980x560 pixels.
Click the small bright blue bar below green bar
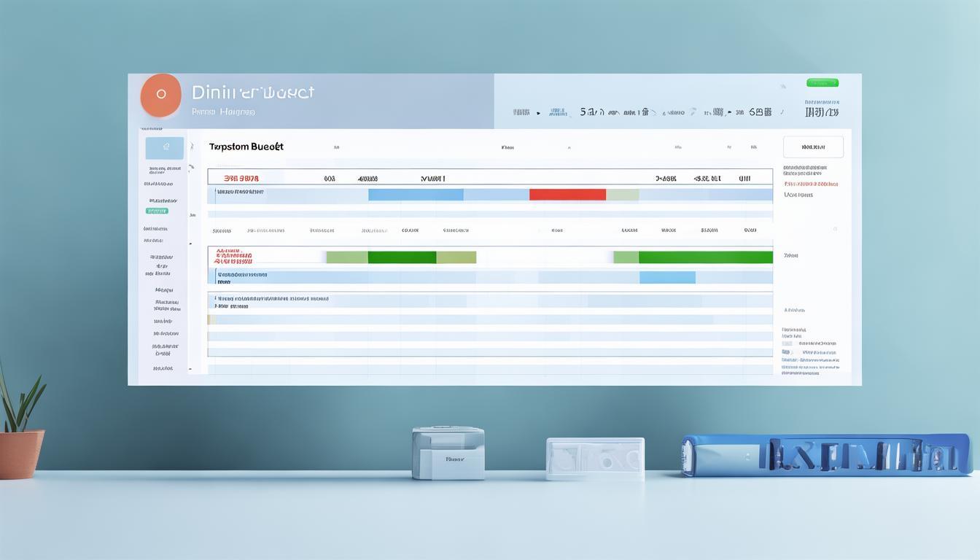pos(667,277)
